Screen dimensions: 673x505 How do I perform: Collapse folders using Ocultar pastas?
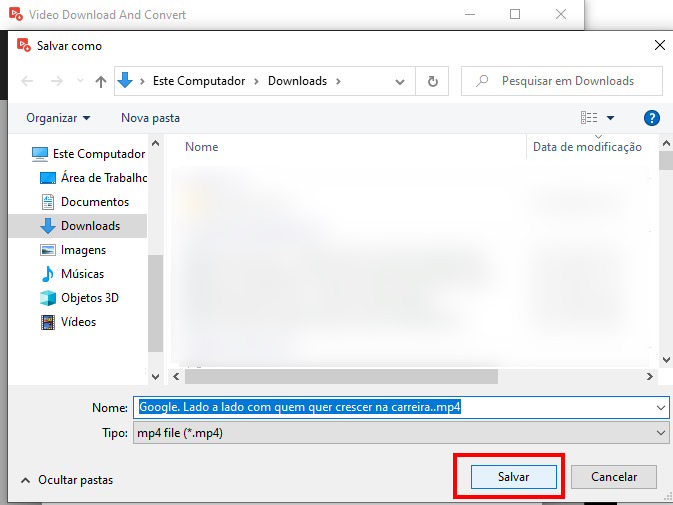66,480
